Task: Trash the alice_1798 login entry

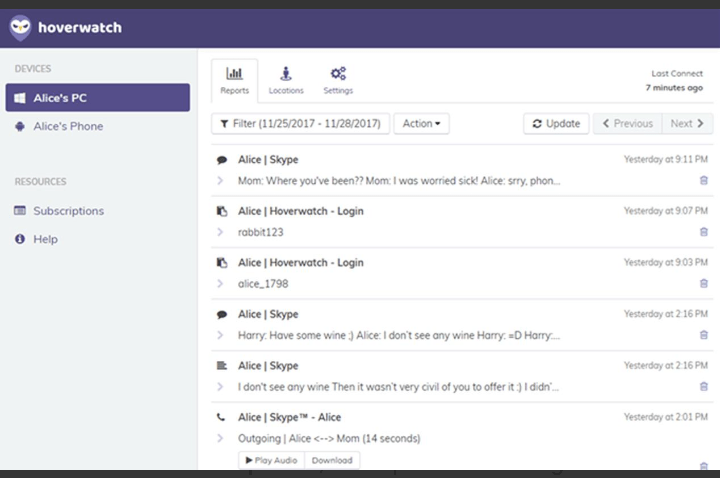Action: 703,283
